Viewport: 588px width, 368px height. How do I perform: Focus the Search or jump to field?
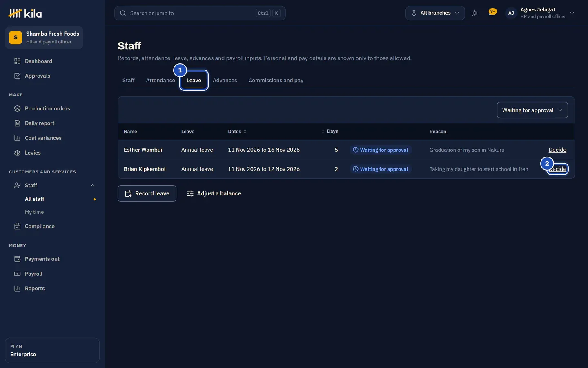pyautogui.click(x=200, y=13)
